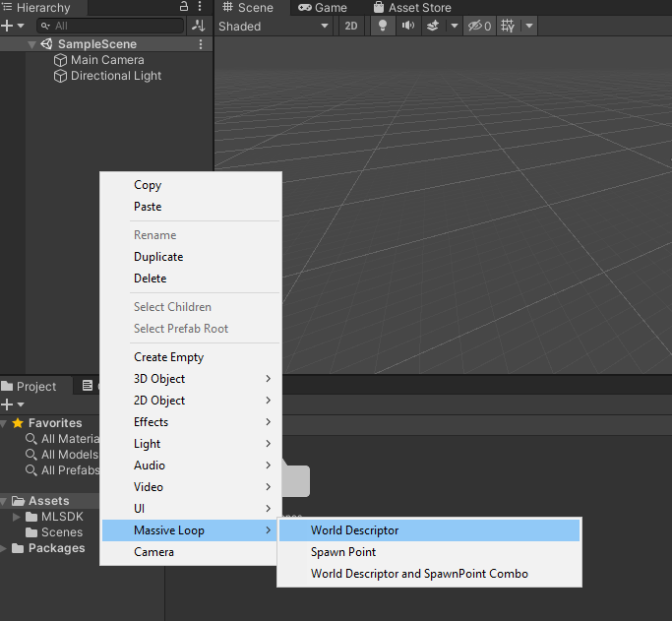Viewport: 672px width, 621px height.
Task: Open SampleScene options kebab menu
Action: click(201, 44)
